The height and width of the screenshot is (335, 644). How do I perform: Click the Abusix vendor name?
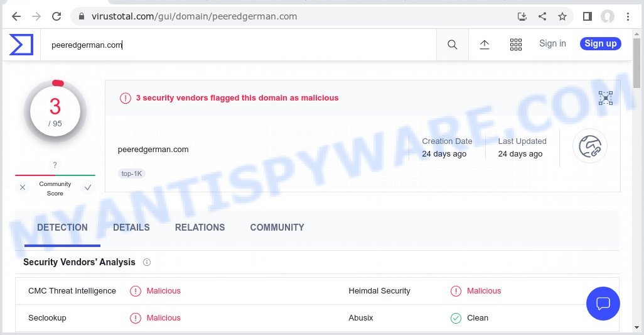click(x=361, y=318)
